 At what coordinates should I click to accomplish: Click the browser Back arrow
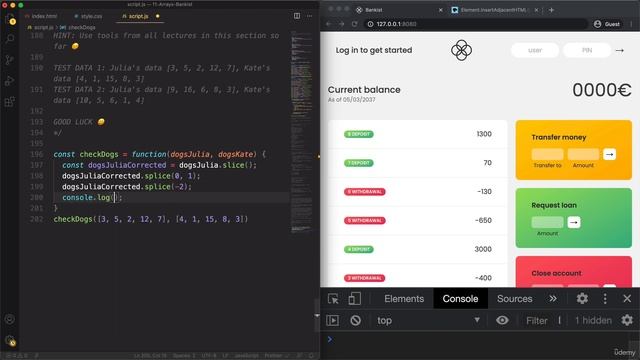point(329,24)
